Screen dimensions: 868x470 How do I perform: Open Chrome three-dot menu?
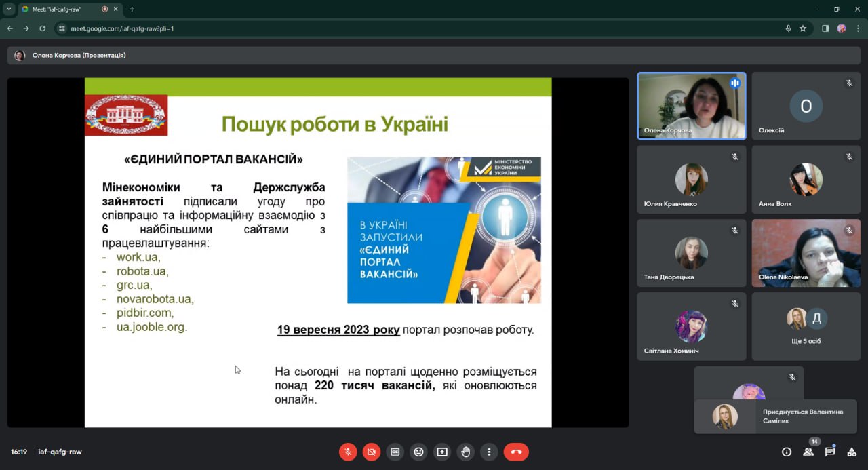[857, 28]
